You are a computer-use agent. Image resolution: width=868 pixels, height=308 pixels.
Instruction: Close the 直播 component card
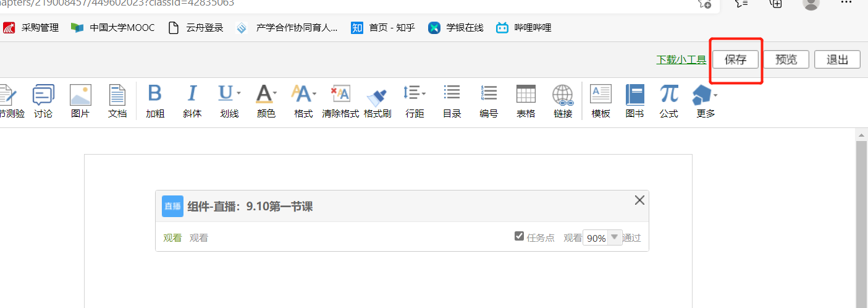pos(639,200)
